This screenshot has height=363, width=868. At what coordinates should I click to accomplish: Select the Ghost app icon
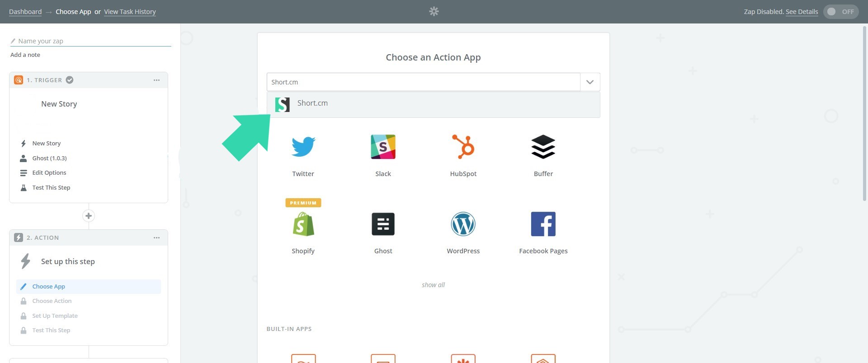[383, 224]
